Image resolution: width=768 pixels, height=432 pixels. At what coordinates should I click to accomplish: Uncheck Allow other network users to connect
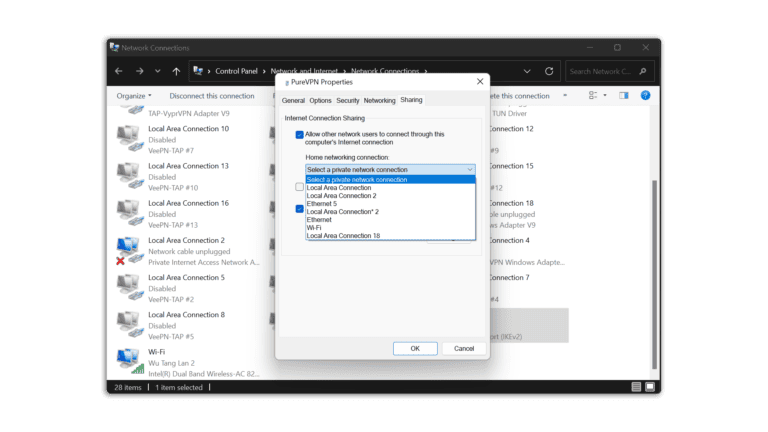[x=299, y=134]
